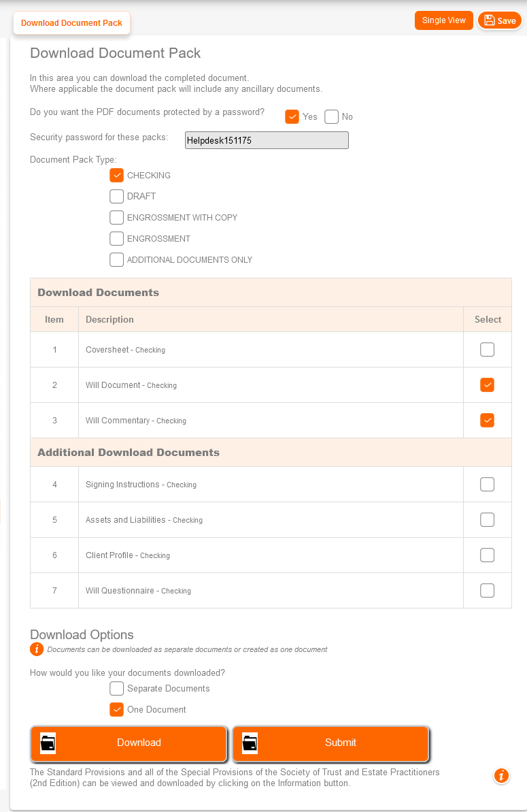The image size is (527, 812).
Task: Click the security password input field
Action: point(267,140)
